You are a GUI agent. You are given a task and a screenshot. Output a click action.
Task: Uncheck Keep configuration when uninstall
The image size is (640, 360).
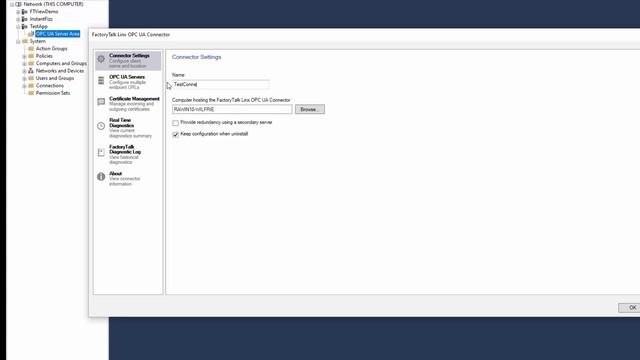(x=176, y=134)
